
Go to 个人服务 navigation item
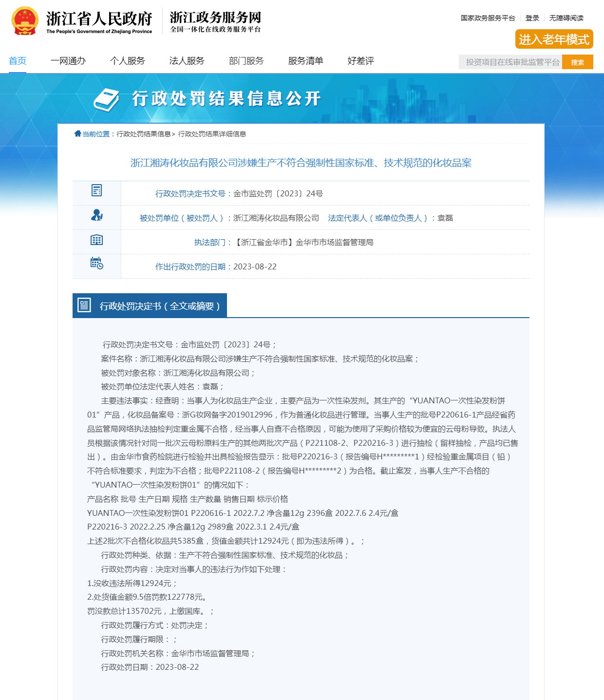click(x=128, y=61)
